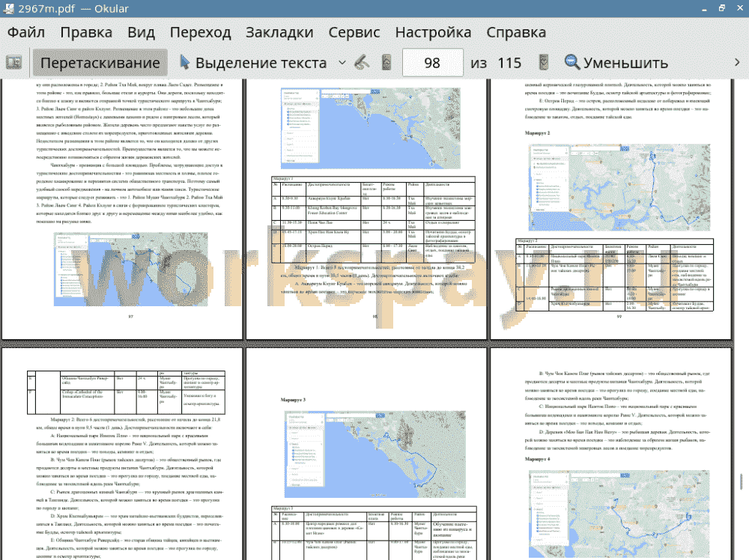The image size is (749, 560).
Task: Toggle the navigation sidebar panel icon
Action: (x=13, y=63)
